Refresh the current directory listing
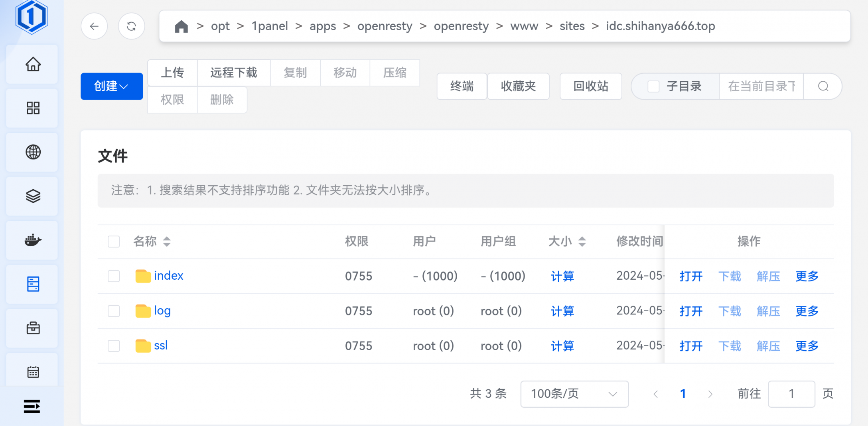The height and width of the screenshot is (426, 868). pos(131,26)
